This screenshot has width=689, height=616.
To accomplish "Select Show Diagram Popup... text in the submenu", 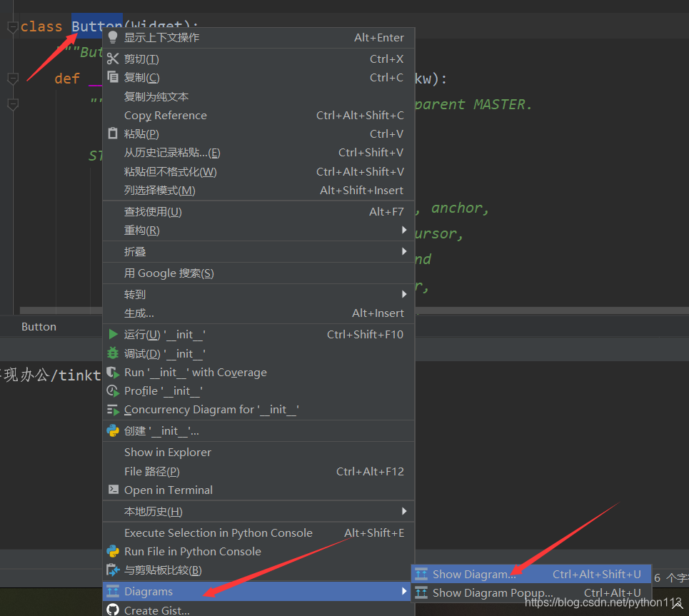I will 493,592.
